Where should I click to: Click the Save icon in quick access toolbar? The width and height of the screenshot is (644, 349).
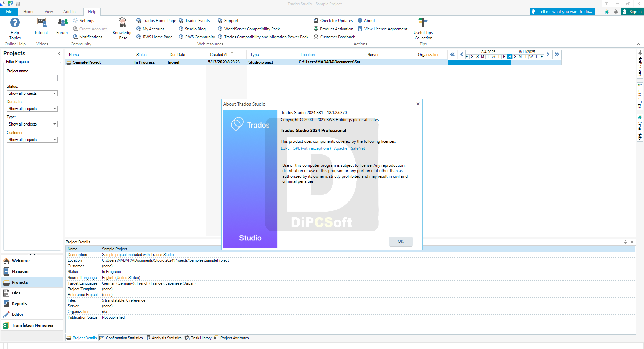tap(18, 4)
